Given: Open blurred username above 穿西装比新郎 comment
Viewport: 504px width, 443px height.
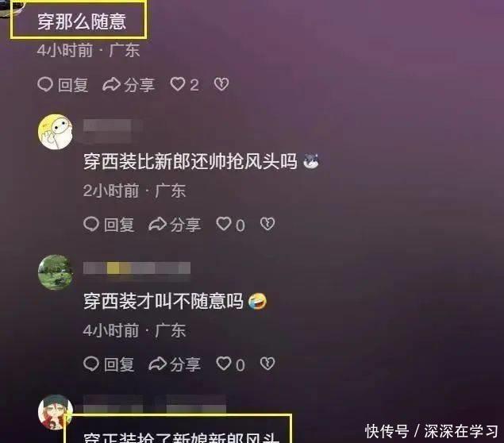Looking at the screenshot, I should pyautogui.click(x=113, y=130).
